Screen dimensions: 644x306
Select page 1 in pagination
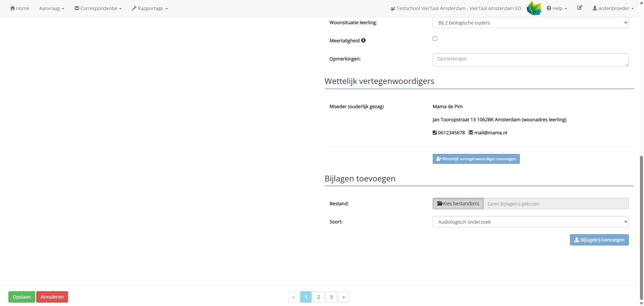click(x=306, y=297)
